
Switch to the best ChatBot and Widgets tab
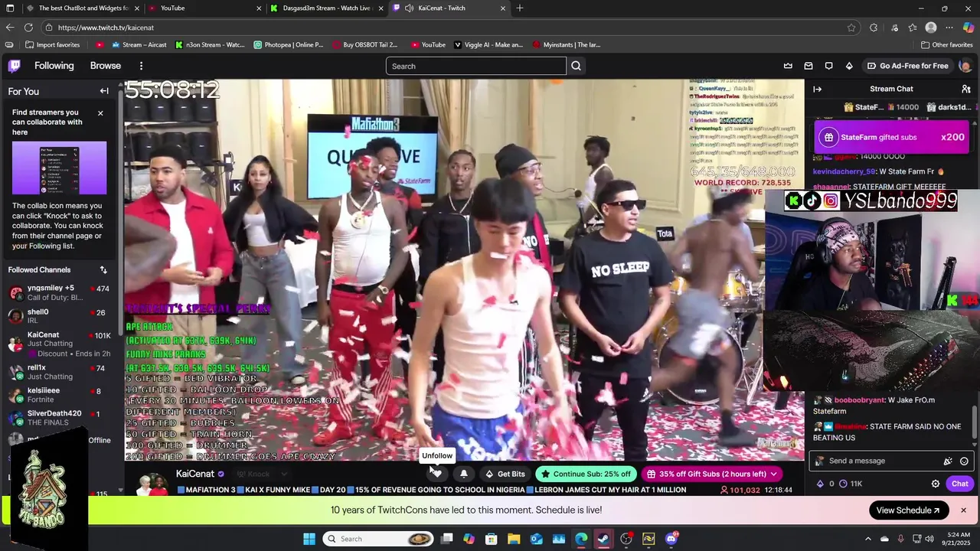coord(81,8)
